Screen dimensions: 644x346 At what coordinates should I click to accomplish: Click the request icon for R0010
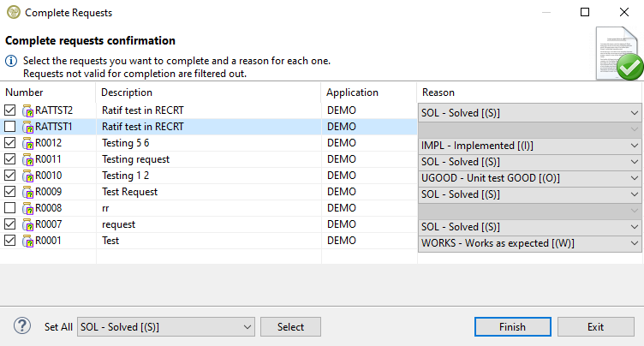pos(27,176)
